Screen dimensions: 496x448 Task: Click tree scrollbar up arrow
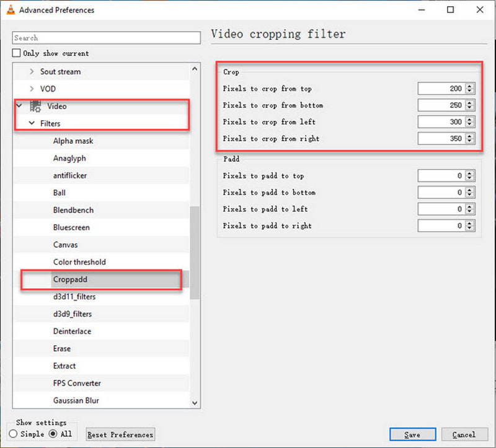coord(195,69)
